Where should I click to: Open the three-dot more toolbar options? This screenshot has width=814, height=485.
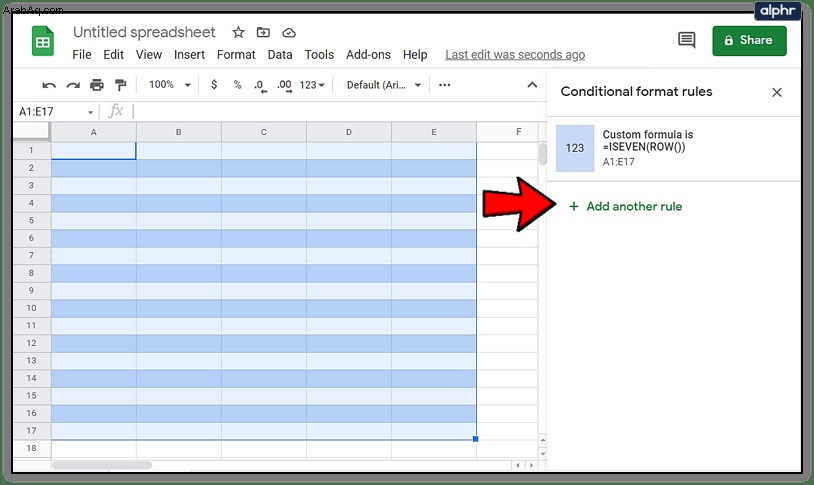pyautogui.click(x=445, y=85)
